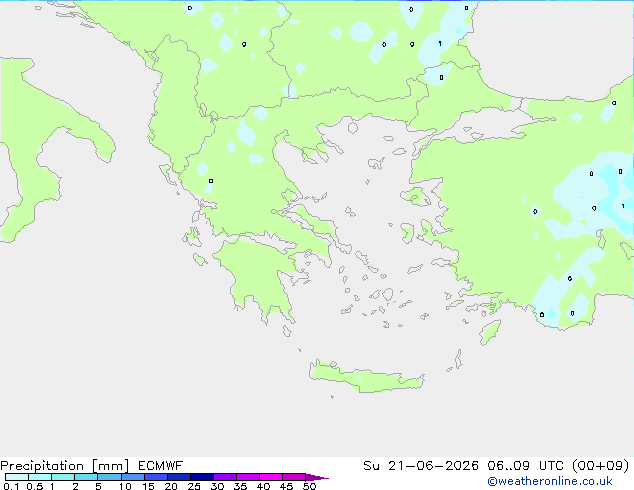Click the legend value "10"
Screen dimensions: 634x490
125,486
